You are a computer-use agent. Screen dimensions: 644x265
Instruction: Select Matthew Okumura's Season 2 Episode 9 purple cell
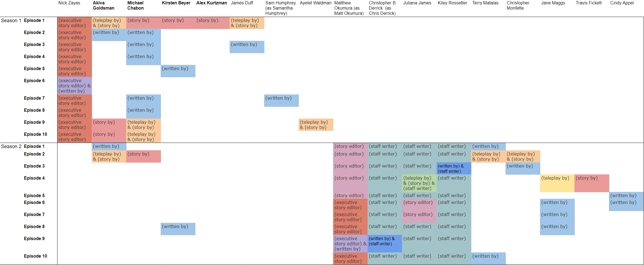[x=350, y=244]
